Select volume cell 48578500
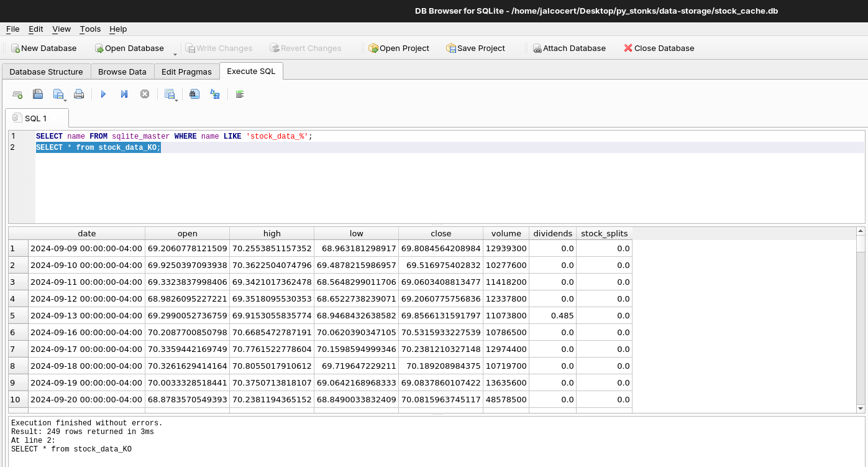 (x=506, y=399)
